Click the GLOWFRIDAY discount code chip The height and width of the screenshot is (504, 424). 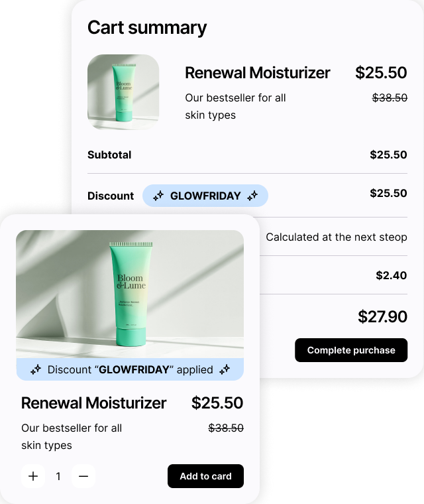coord(205,196)
